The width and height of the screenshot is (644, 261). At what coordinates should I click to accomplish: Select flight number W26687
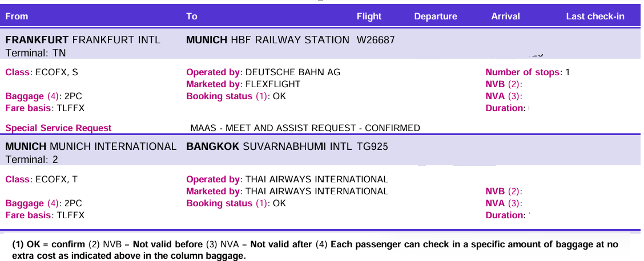376,40
